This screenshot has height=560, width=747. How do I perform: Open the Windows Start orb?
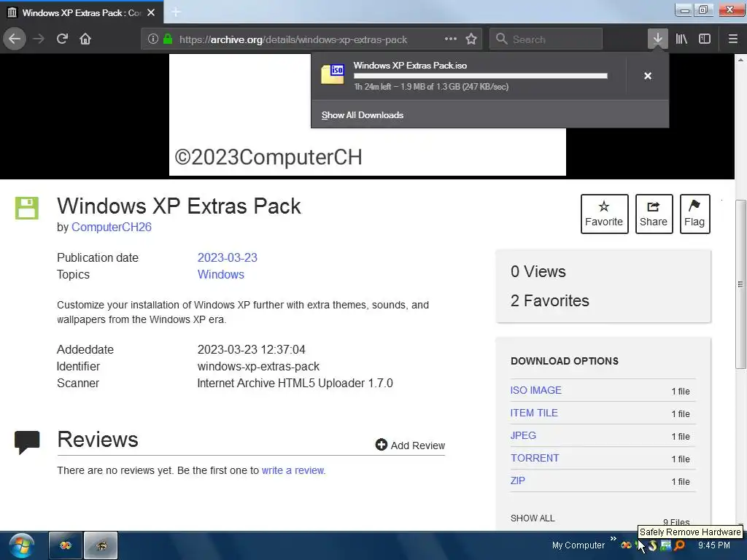pyautogui.click(x=21, y=545)
